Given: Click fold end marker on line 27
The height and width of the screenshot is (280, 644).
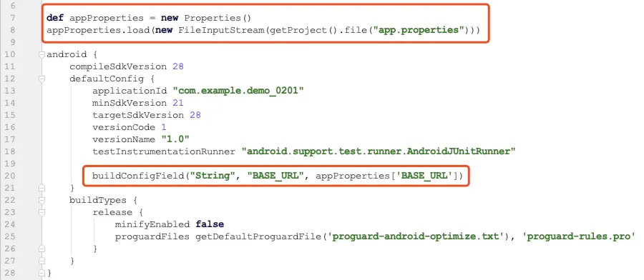Looking at the screenshot, I should point(42,261).
